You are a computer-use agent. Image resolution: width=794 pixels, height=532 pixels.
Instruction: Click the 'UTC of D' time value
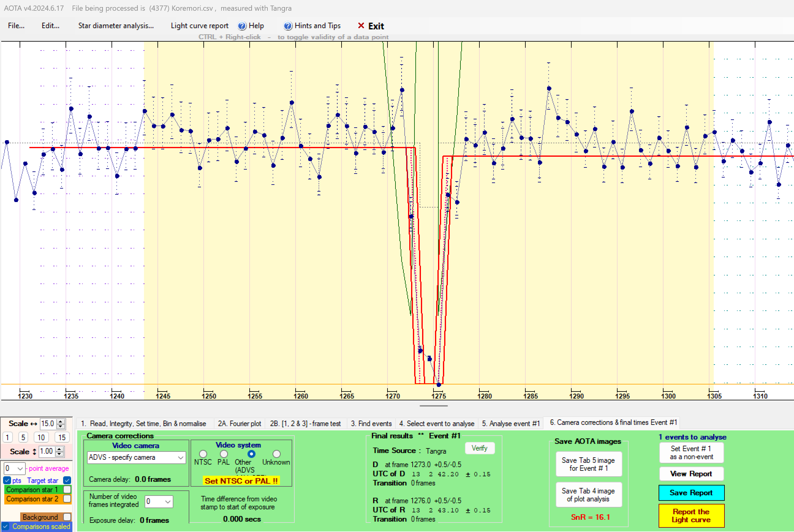click(x=451, y=474)
